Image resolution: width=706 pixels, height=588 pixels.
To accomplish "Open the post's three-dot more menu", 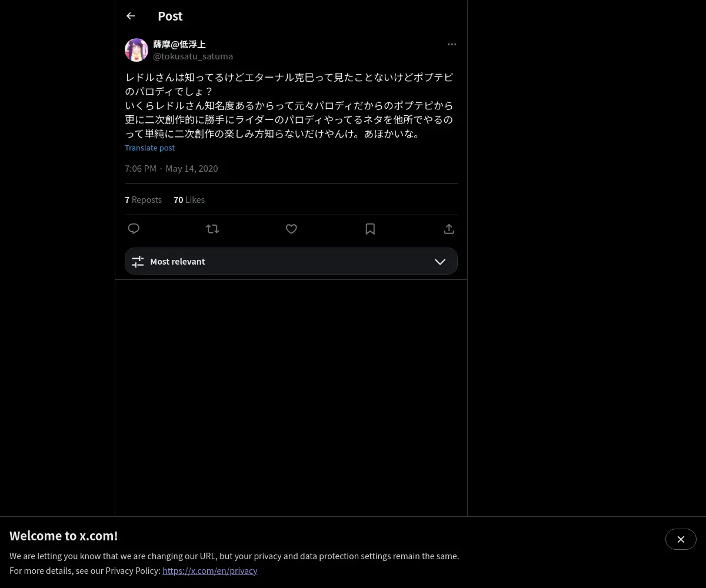I will (x=452, y=44).
